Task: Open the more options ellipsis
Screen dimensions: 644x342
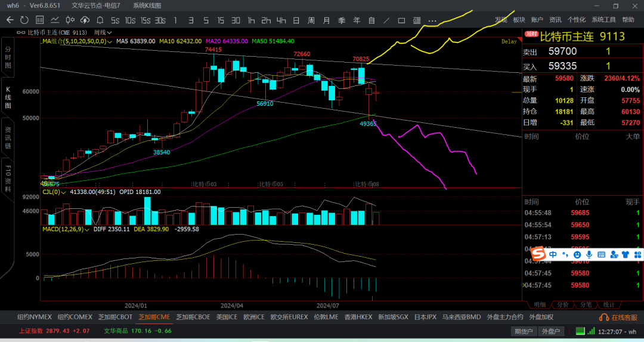Action: click(x=432, y=20)
